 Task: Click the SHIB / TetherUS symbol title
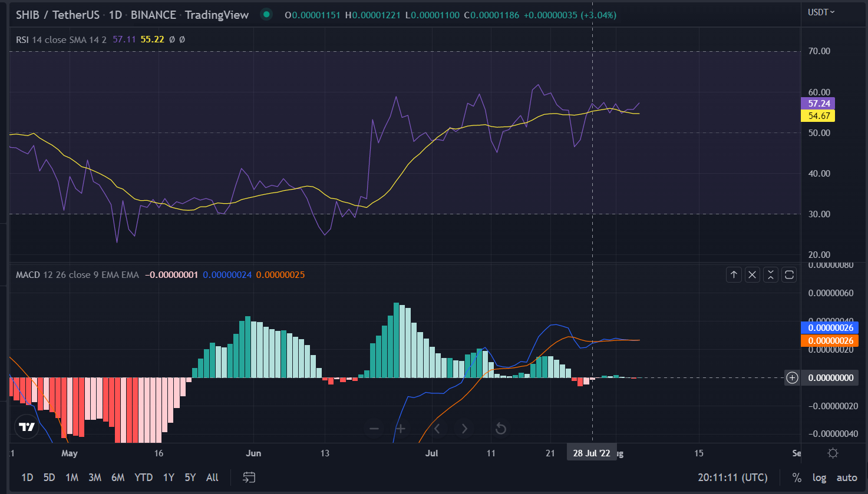(x=58, y=15)
